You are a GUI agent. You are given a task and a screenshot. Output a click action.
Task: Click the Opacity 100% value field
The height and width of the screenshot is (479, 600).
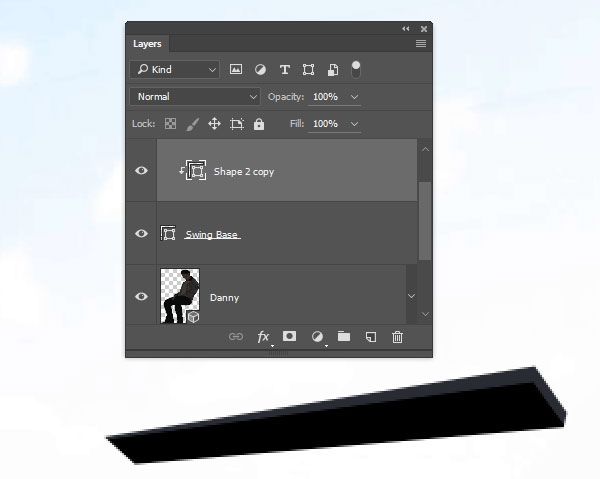(326, 97)
